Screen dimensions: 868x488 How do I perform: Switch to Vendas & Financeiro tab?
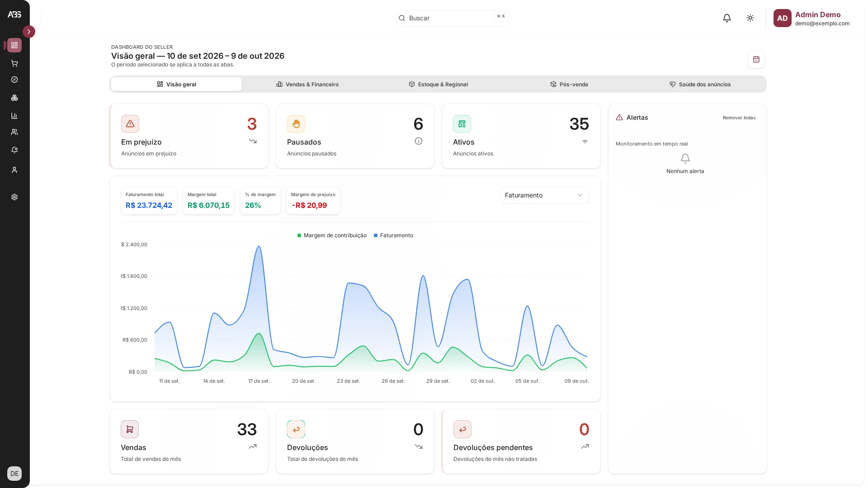coord(307,84)
